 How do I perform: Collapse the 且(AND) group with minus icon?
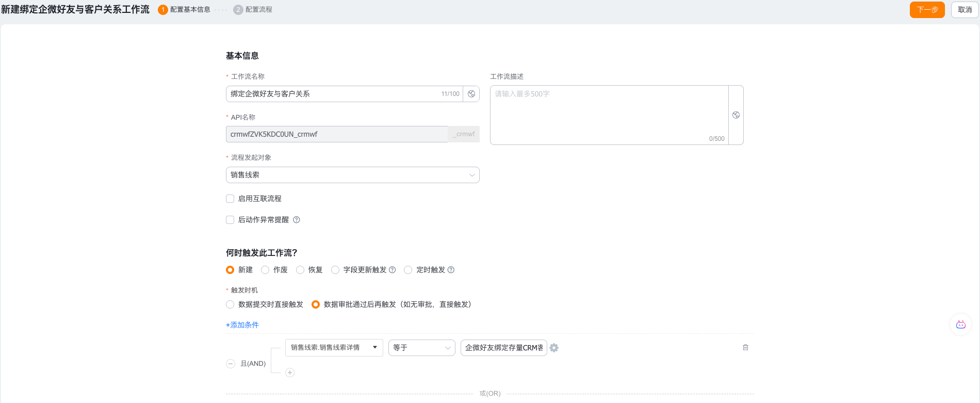click(231, 364)
